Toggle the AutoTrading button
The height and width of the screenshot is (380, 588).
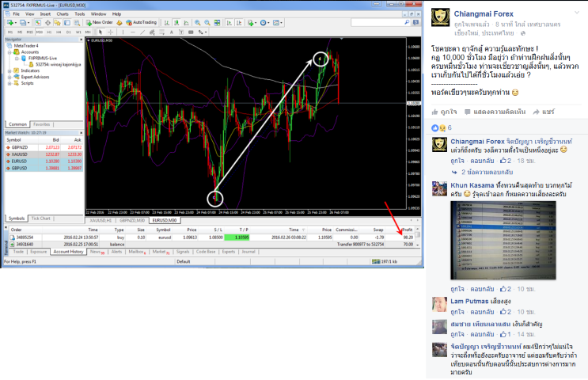coord(141,22)
